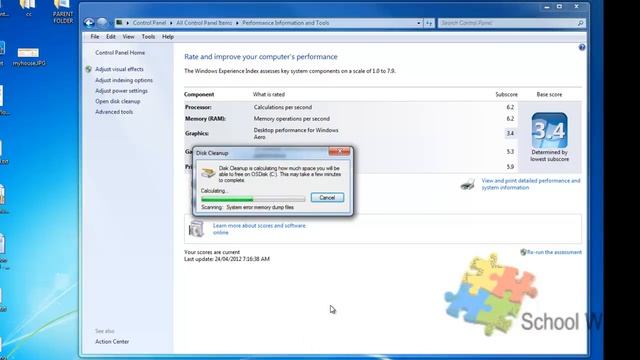Click 'Calculations per second' text
Image resolution: width=640 pixels, height=360 pixels.
(283, 107)
